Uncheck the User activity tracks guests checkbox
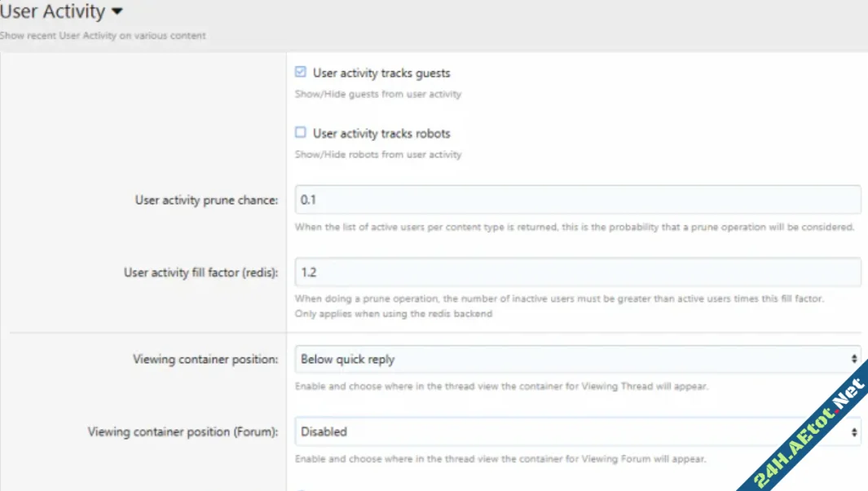Viewport: 868px width, 491px height. tap(301, 72)
